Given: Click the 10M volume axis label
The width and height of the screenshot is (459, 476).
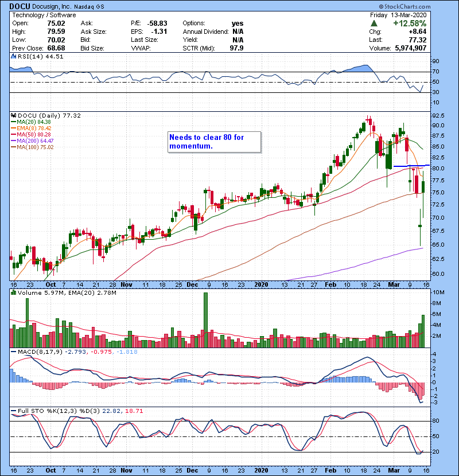Looking at the screenshot, I should (438, 292).
